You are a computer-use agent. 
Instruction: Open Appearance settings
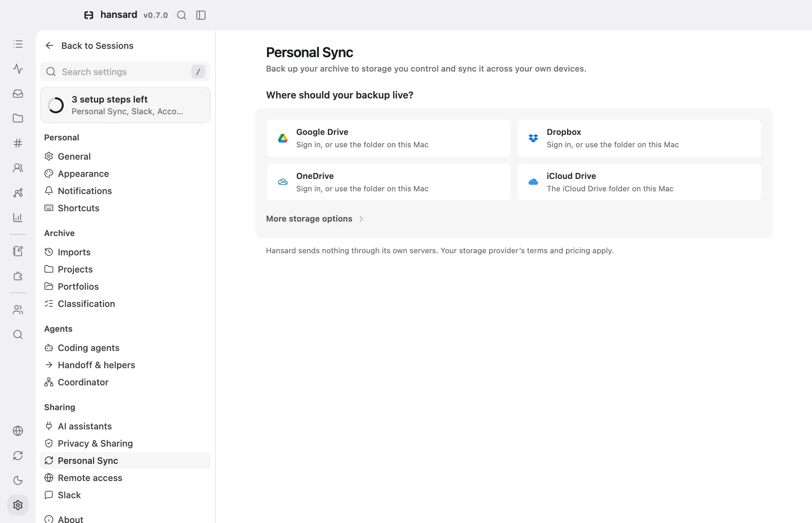(125, 174)
